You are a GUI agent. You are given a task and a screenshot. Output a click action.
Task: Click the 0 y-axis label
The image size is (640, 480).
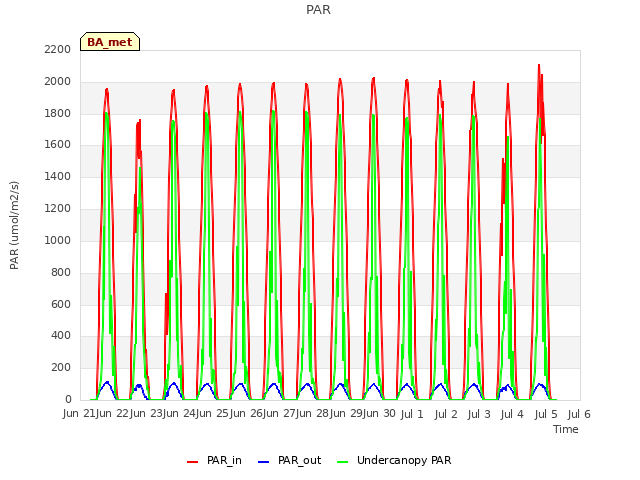click(68, 399)
